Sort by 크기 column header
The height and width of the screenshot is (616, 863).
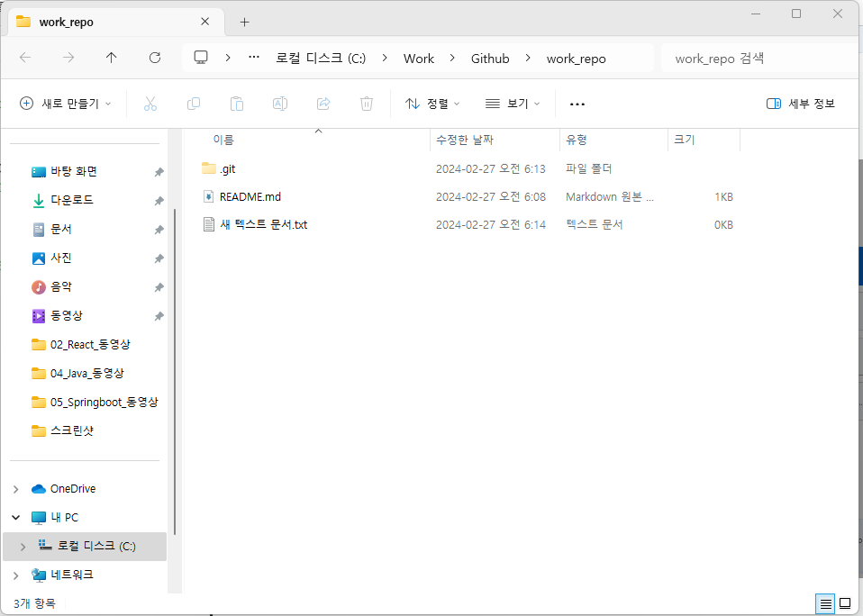(x=704, y=140)
